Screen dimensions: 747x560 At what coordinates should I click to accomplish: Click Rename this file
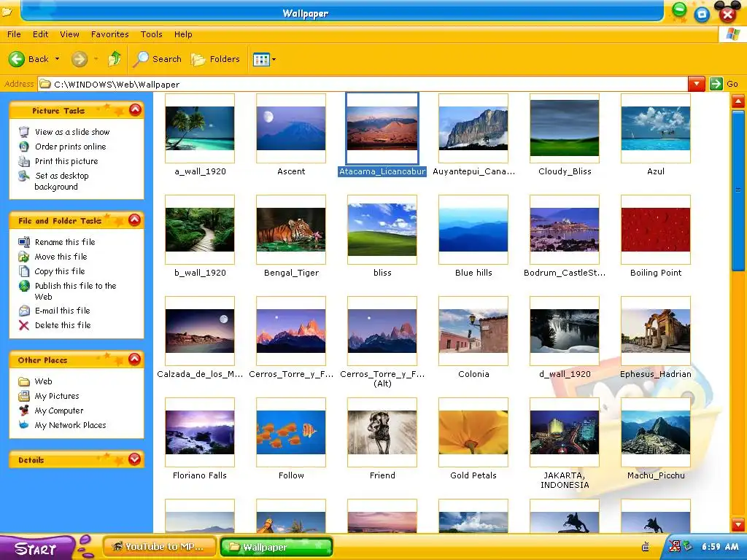point(65,242)
